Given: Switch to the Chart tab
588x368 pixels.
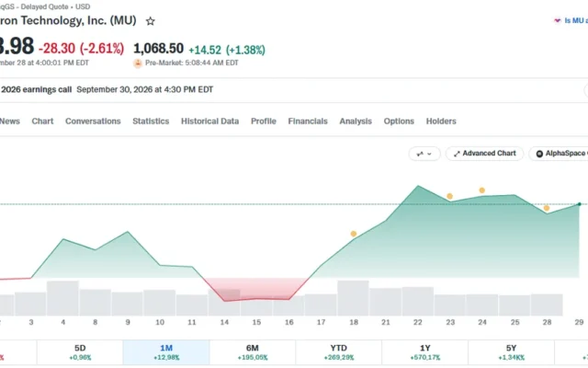Looking at the screenshot, I should 42,121.
